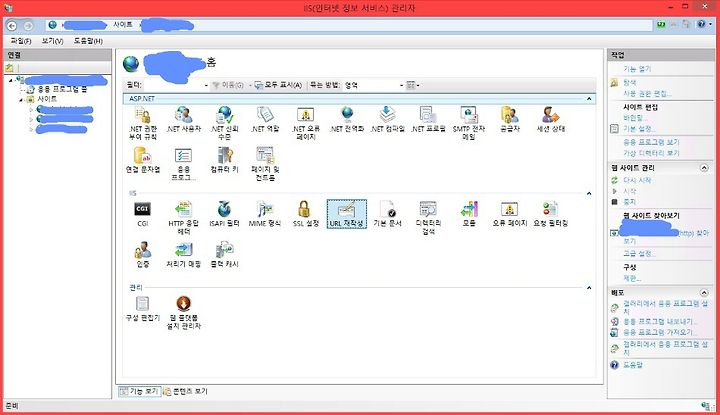Open the 처리기 매핑 icon
This screenshot has height=415, width=720.
184,255
